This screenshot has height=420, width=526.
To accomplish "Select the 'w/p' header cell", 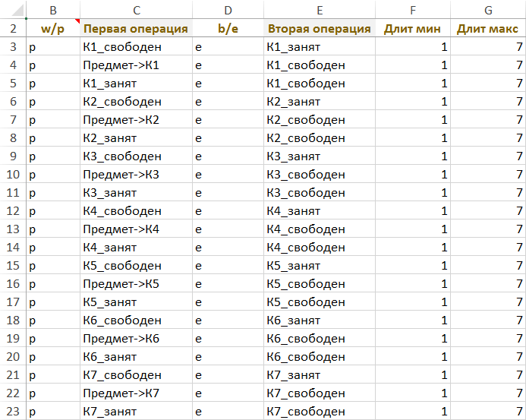I will pyautogui.click(x=52, y=29).
